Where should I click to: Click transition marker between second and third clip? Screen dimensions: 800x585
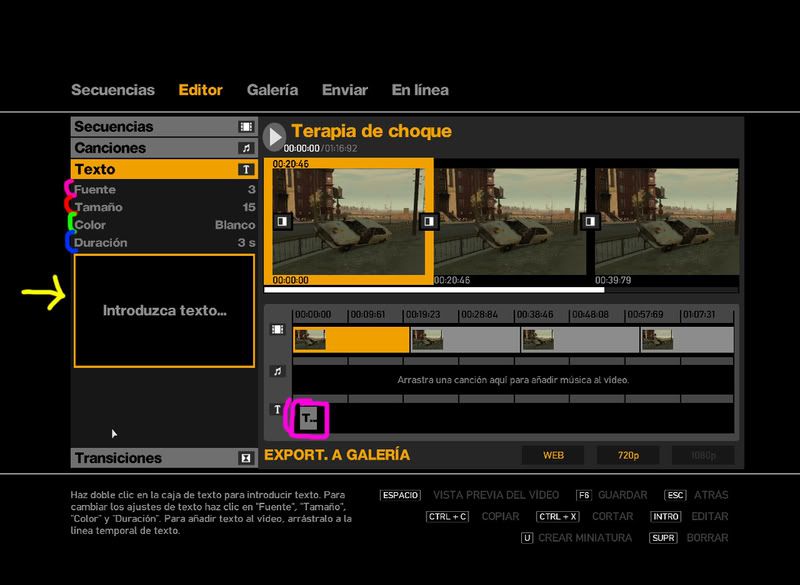(x=590, y=221)
